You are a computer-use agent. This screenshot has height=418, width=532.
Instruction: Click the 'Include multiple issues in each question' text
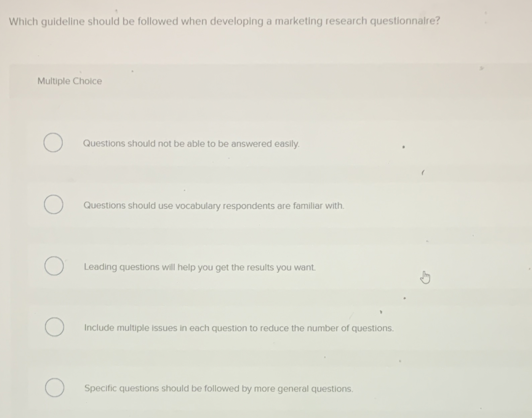(x=239, y=328)
